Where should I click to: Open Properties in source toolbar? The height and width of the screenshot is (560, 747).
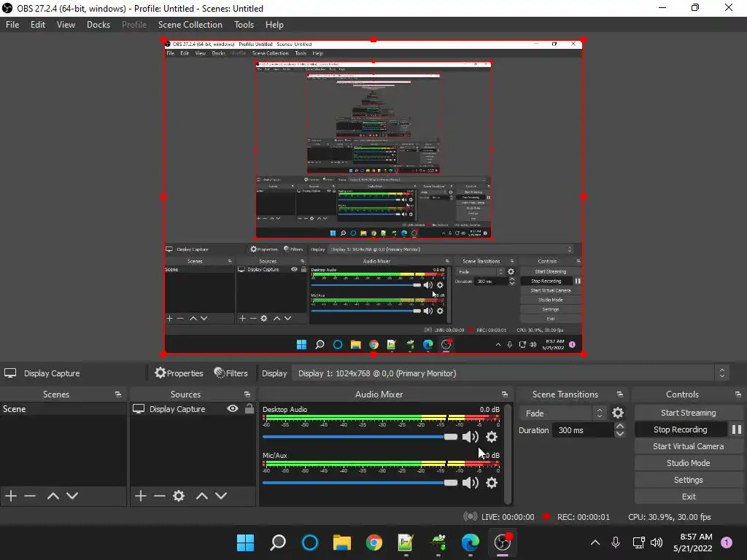(179, 373)
